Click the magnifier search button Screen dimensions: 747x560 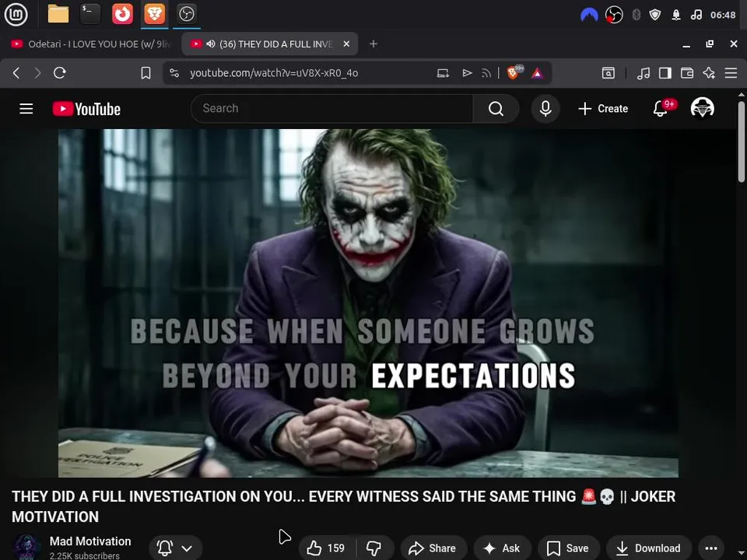[496, 109]
